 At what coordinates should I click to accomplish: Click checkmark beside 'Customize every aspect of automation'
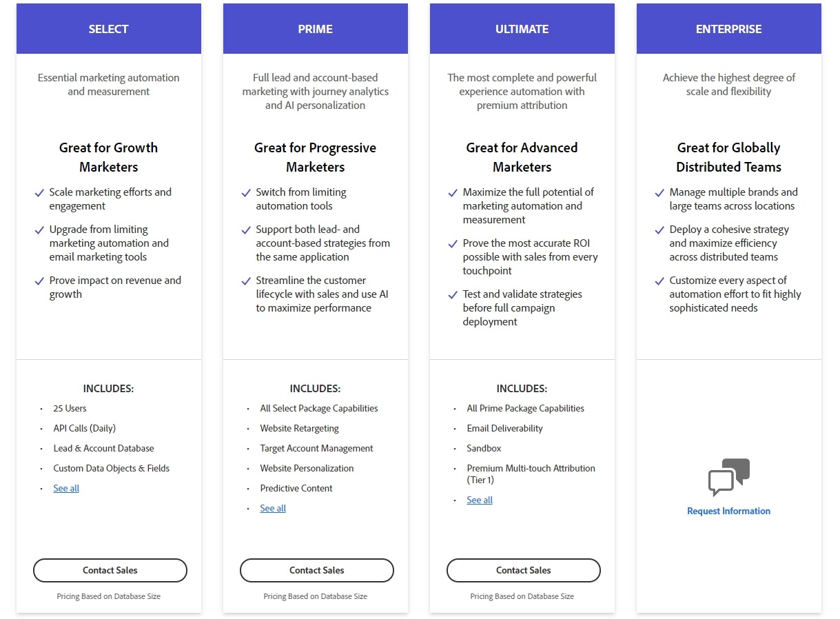659,281
